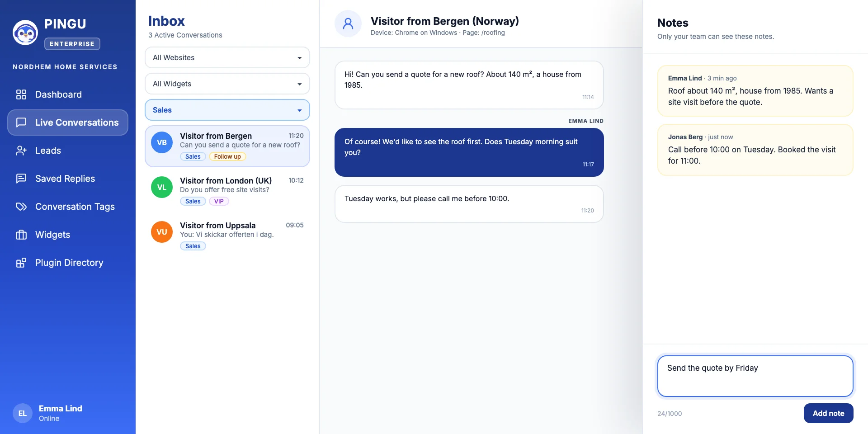Screen dimensions: 868x434
Task: Click the Conversation Tags tag icon
Action: click(x=21, y=207)
